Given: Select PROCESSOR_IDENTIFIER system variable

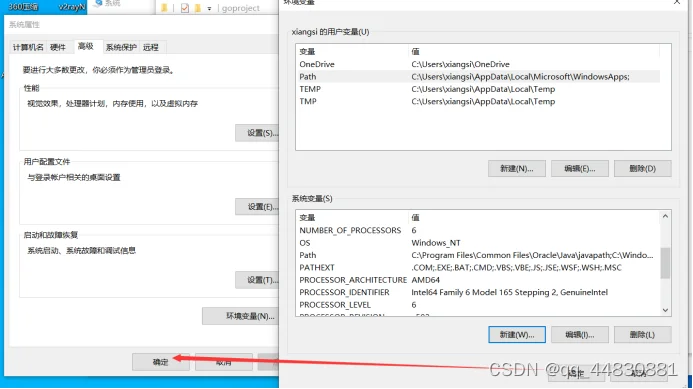Looking at the screenshot, I should [x=478, y=292].
